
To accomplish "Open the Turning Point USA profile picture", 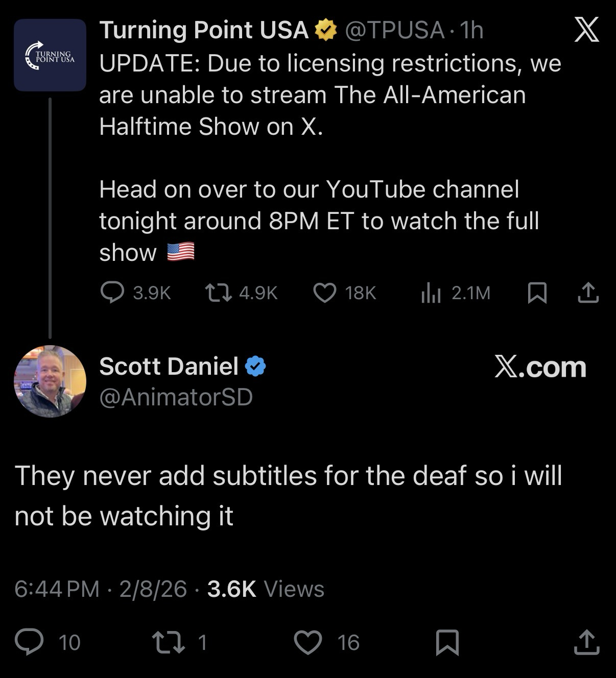I will 50,55.
